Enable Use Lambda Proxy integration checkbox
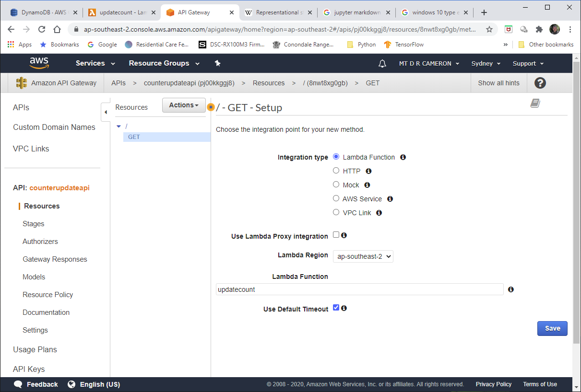581x392 pixels. [336, 235]
